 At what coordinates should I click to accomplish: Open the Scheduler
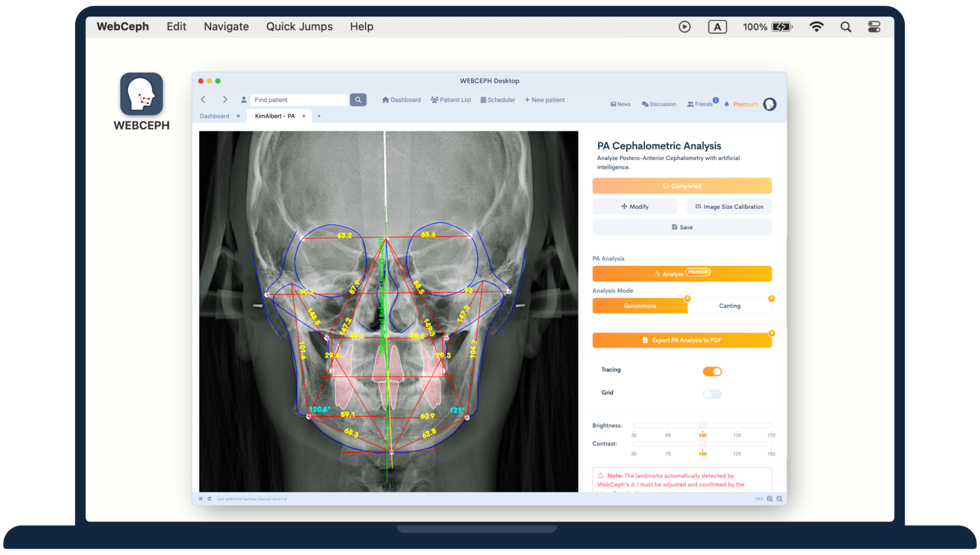pos(497,99)
